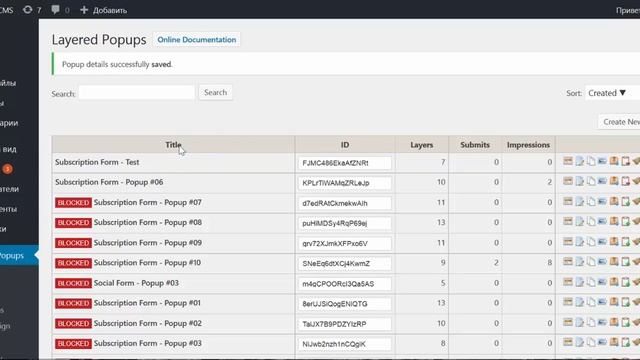Click the first action icon for Subscription Form - Test
The width and height of the screenshot is (640, 360).
point(568,161)
